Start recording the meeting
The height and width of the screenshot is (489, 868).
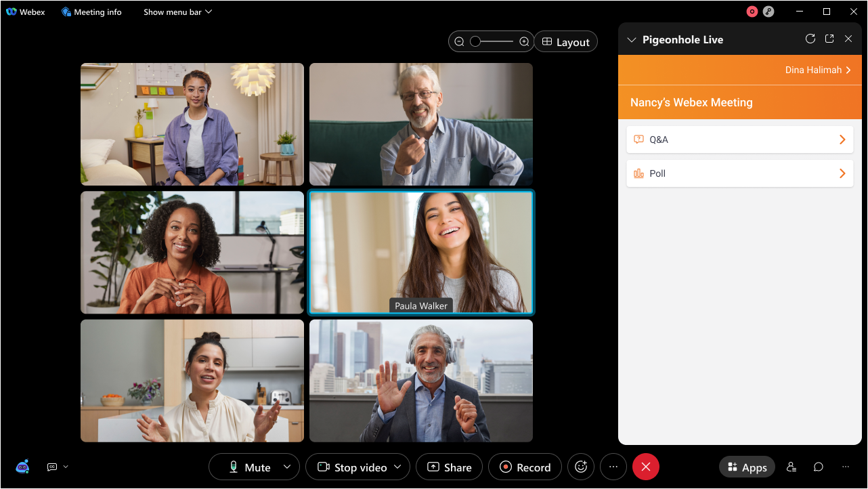click(x=525, y=467)
